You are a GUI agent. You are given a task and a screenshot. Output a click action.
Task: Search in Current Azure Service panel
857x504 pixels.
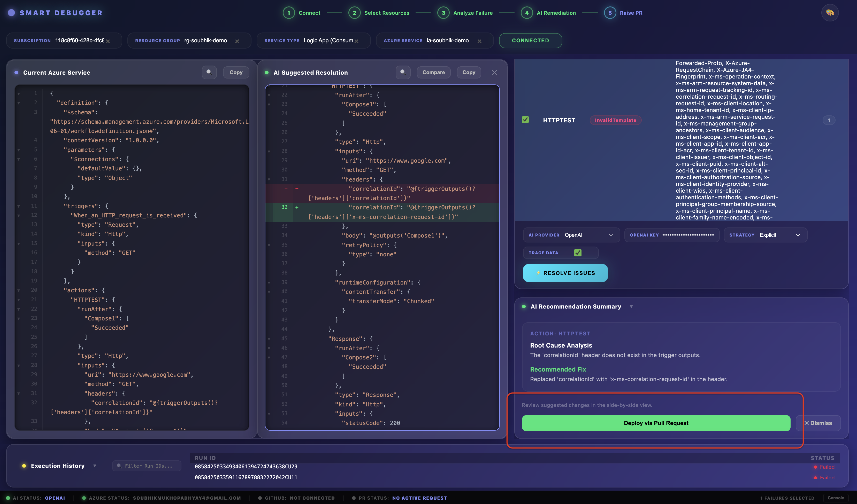209,72
